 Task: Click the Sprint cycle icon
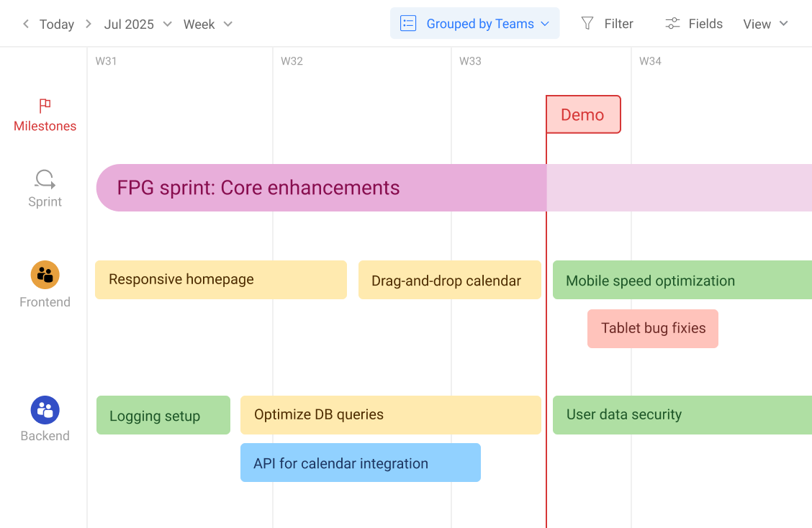[x=45, y=178]
